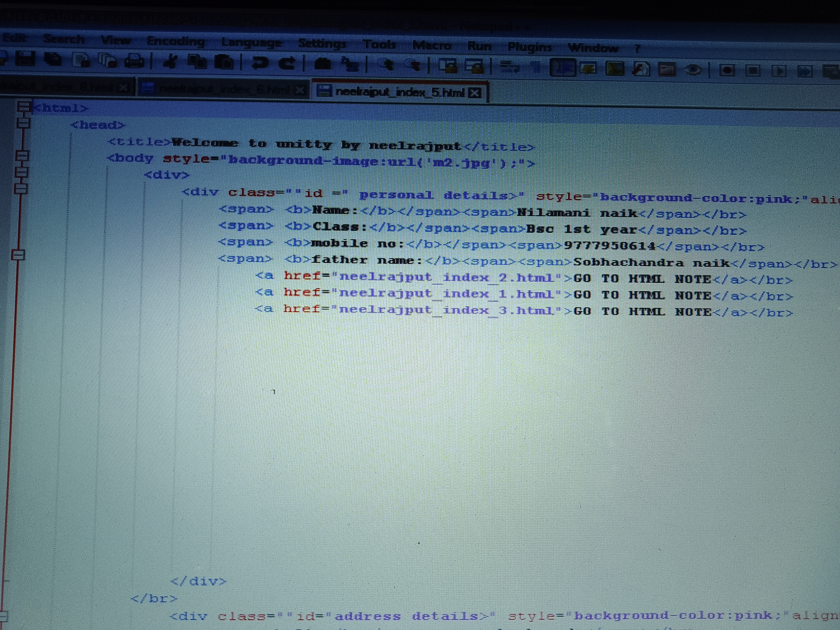Screen dimensions: 840x630
Task: Click the Cut scissors icon
Action: pyautogui.click(x=170, y=62)
